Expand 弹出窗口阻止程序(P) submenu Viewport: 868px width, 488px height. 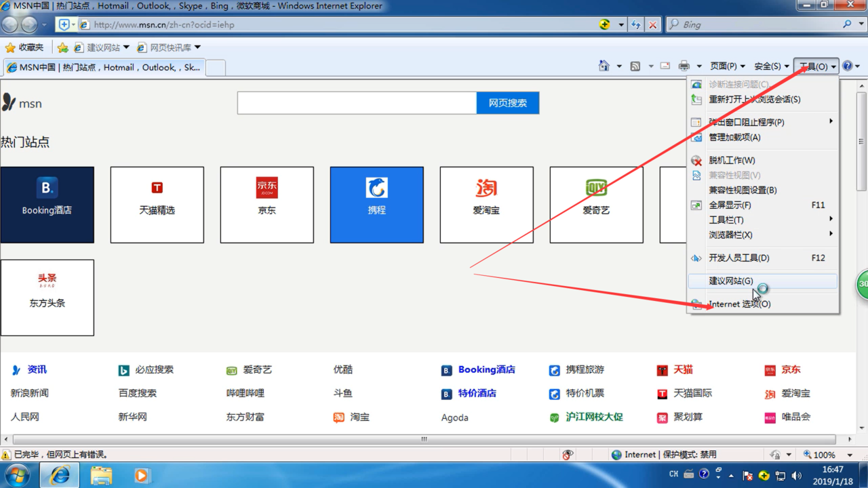(764, 122)
